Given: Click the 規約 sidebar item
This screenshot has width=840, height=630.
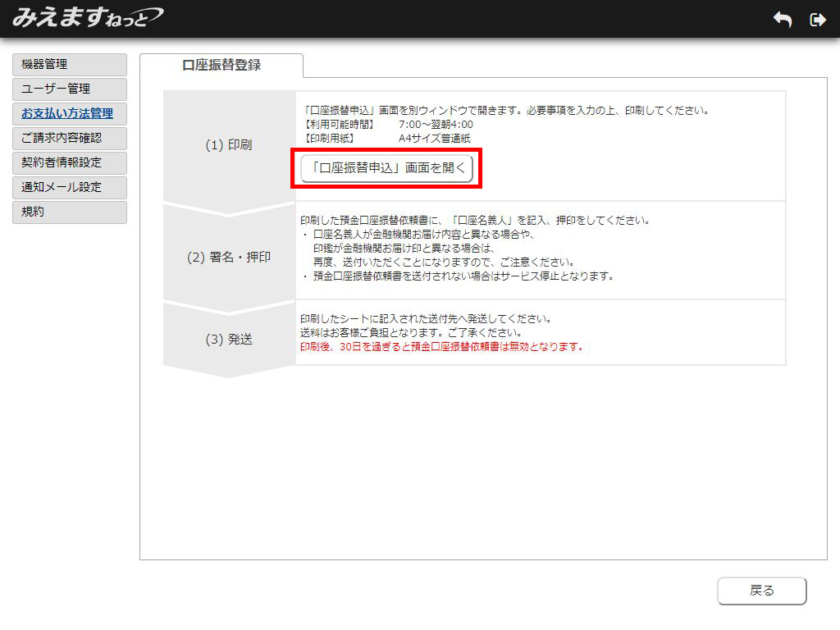Looking at the screenshot, I should [70, 212].
